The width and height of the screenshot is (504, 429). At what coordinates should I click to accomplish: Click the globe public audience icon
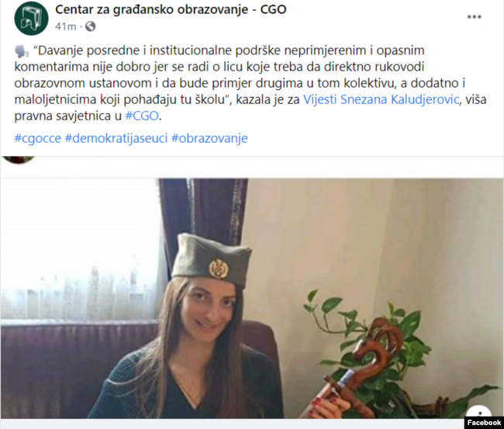(90, 26)
